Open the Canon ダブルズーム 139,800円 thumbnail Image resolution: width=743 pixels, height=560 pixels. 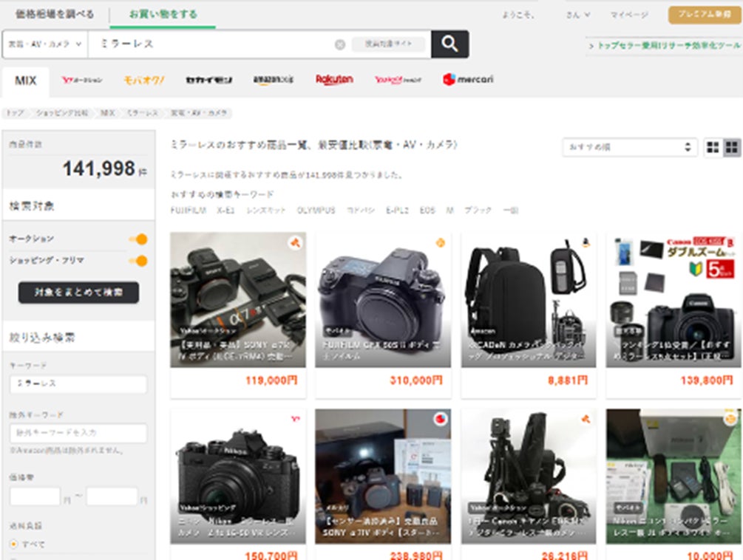674,300
